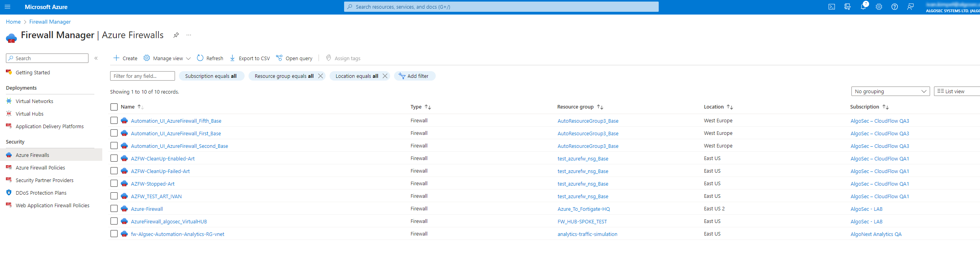Open the Azure_To_Fortigate-HQ resource group link
Image resolution: width=980 pixels, height=256 pixels.
tap(584, 209)
